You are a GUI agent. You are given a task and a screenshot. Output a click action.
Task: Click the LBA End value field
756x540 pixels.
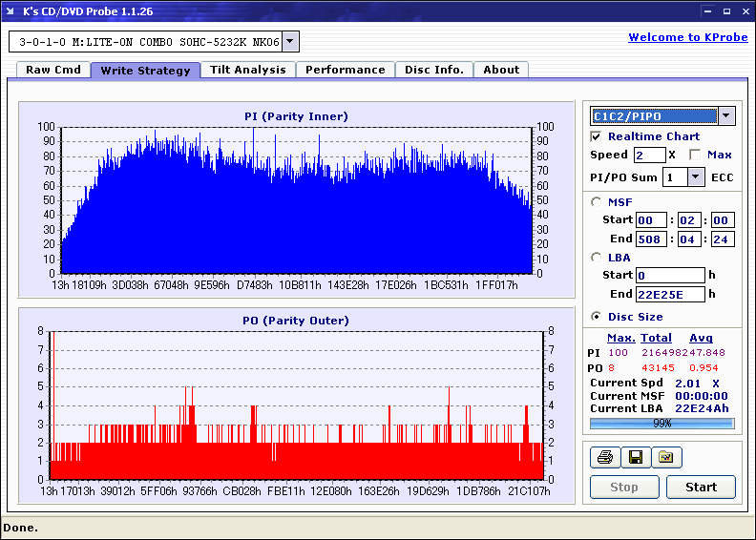tap(670, 294)
